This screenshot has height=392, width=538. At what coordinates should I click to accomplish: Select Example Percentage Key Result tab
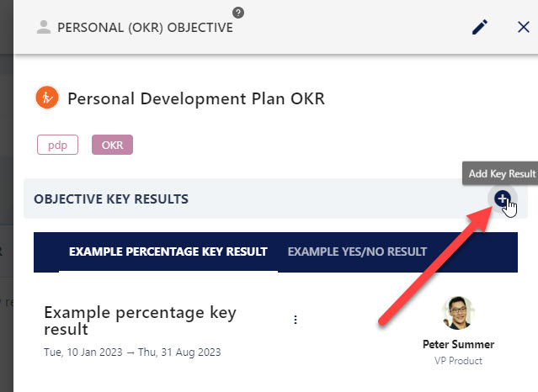point(168,252)
